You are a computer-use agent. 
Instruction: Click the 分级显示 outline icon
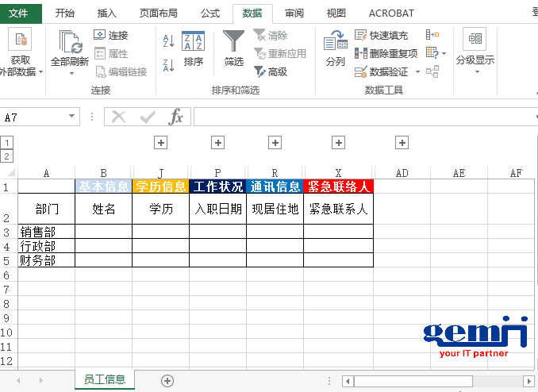click(x=475, y=39)
